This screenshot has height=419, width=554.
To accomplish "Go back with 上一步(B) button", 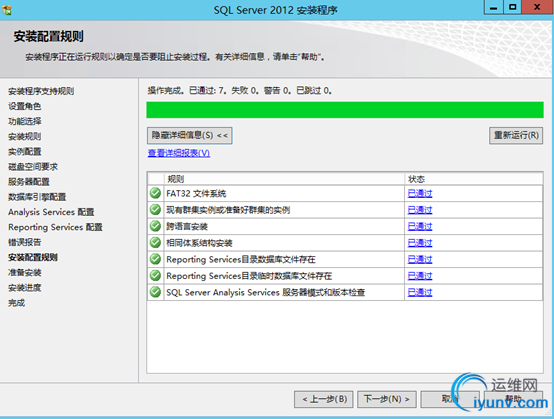I will (324, 399).
